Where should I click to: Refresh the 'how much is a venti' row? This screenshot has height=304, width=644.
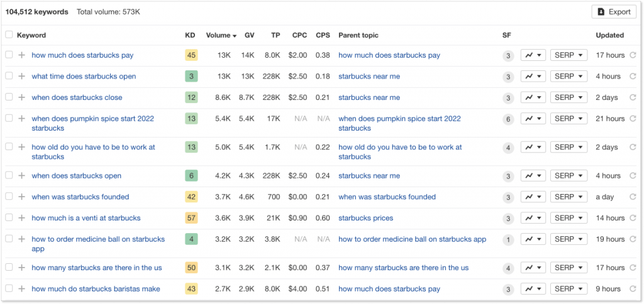click(x=633, y=218)
